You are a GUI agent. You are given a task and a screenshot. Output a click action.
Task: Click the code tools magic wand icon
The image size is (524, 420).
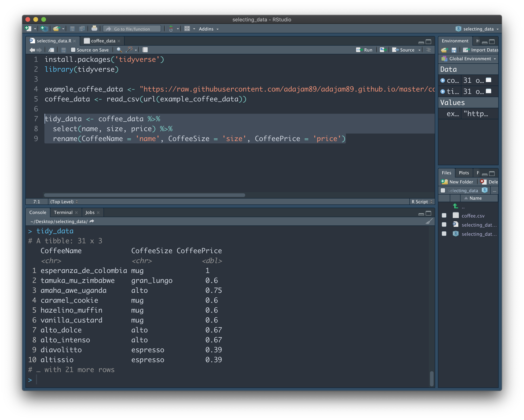pyautogui.click(x=129, y=50)
